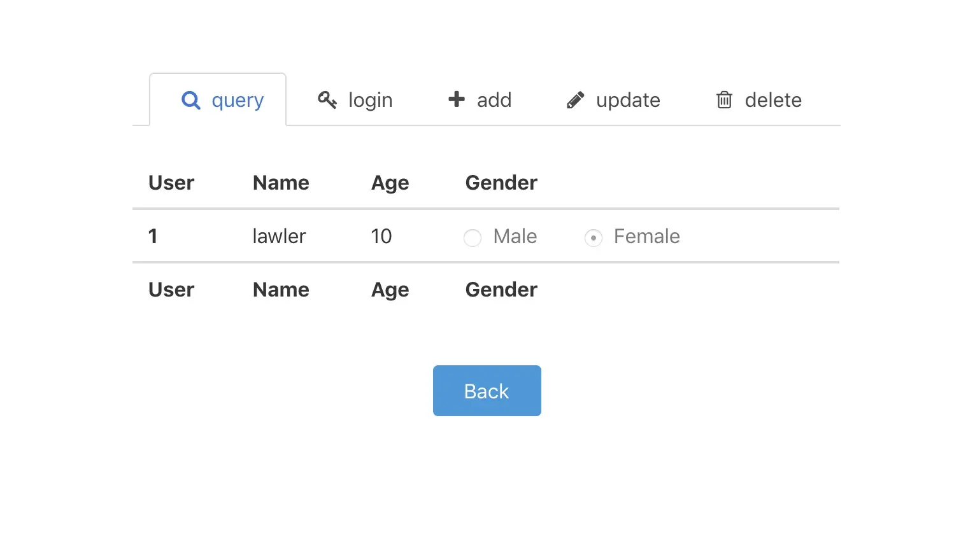Click the pencil icon on the update tab
The width and height of the screenshot is (968, 560).
point(575,100)
